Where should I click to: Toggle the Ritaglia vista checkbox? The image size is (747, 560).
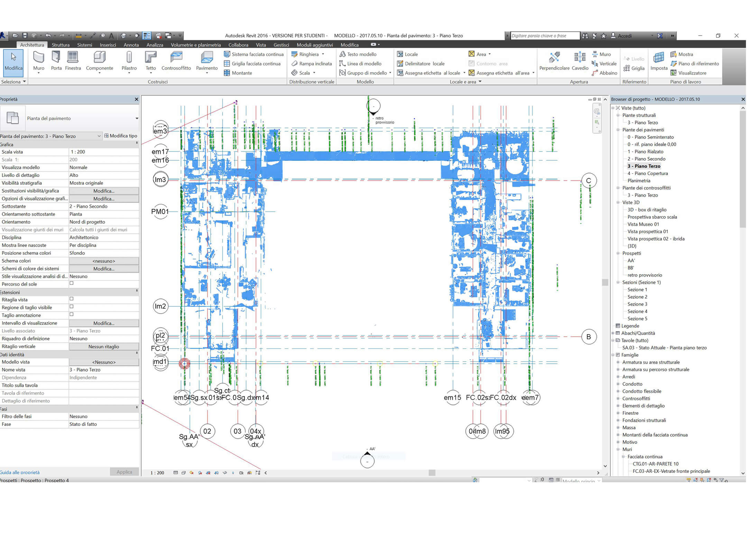coord(72,299)
